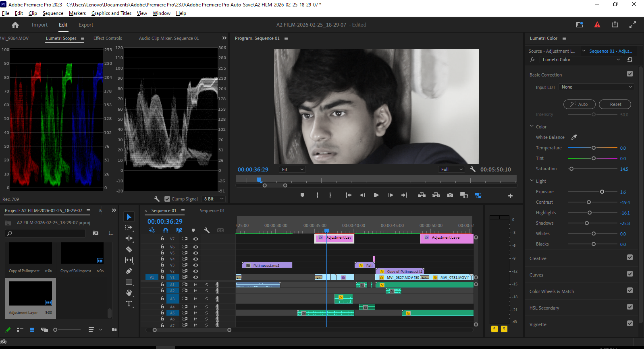Image resolution: width=644 pixels, height=349 pixels.
Task: Reset the Lumetri Color effect
Action: (630, 60)
